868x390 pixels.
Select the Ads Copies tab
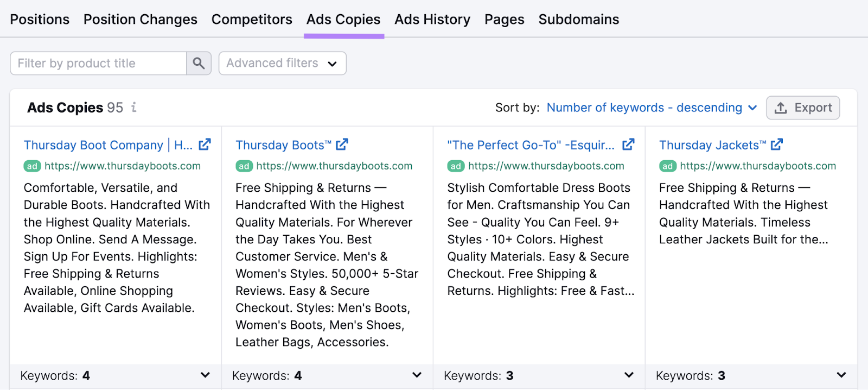(x=343, y=20)
